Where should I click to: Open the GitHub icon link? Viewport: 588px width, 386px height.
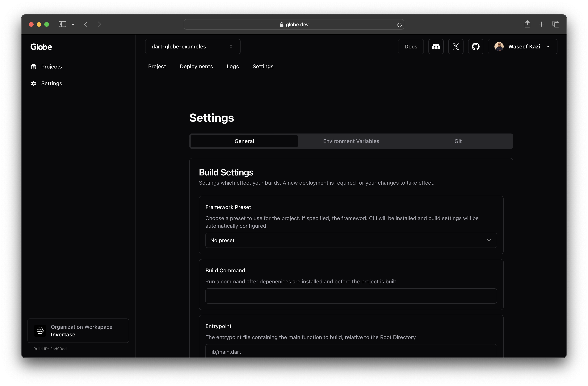coord(476,46)
